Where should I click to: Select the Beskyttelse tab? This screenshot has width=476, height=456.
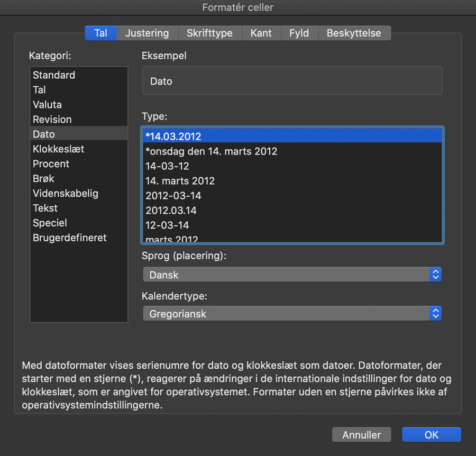(353, 33)
